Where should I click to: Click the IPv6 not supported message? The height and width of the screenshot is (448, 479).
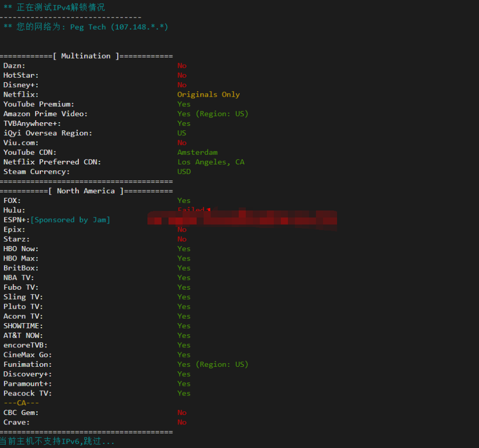click(x=57, y=441)
